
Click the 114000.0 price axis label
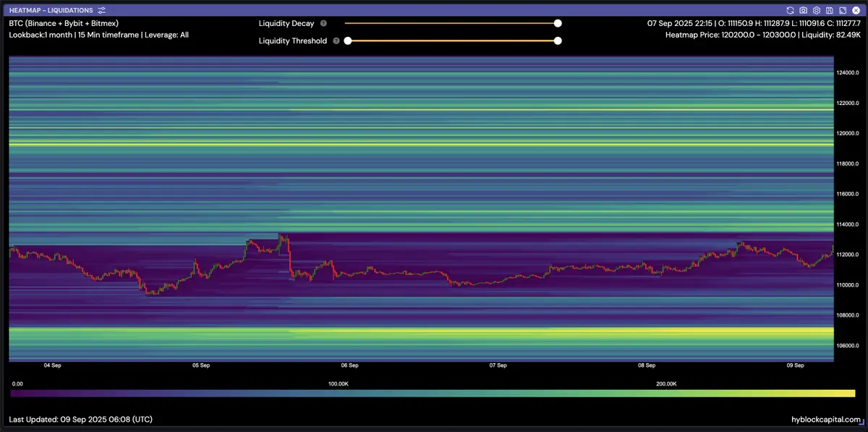[848, 224]
